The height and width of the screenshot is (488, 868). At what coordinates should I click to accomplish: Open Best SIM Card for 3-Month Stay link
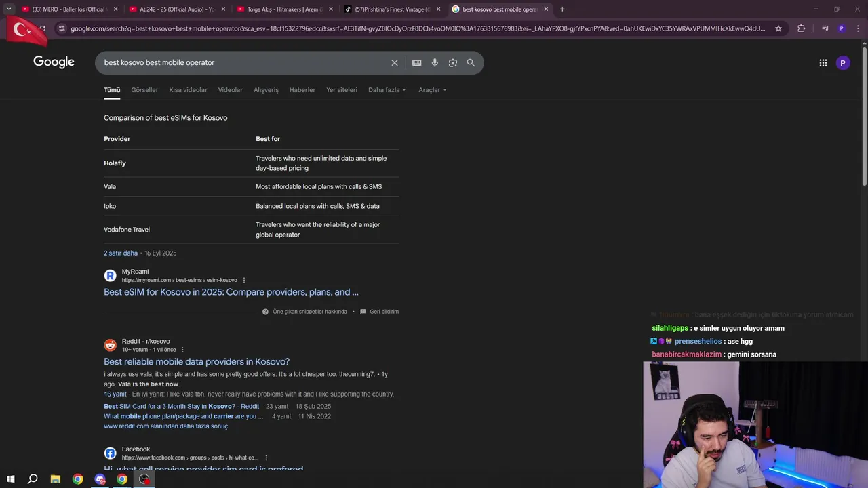coord(181,406)
